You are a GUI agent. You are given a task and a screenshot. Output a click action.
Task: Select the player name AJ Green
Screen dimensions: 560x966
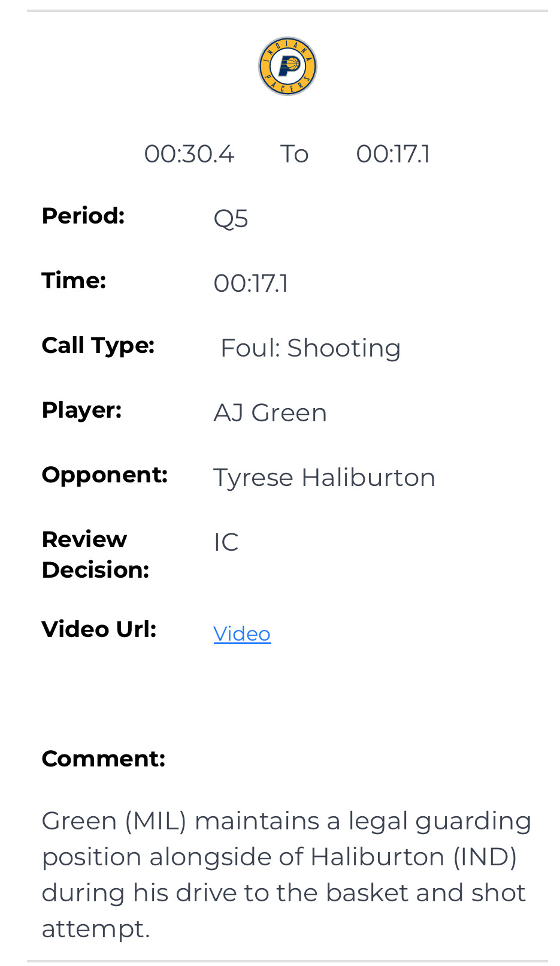[x=270, y=413]
